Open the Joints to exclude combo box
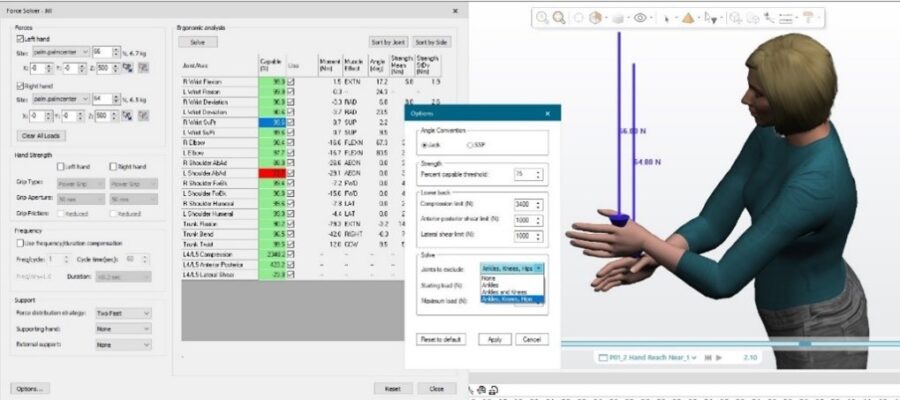Viewport: 900px width, 400px height. pyautogui.click(x=512, y=269)
